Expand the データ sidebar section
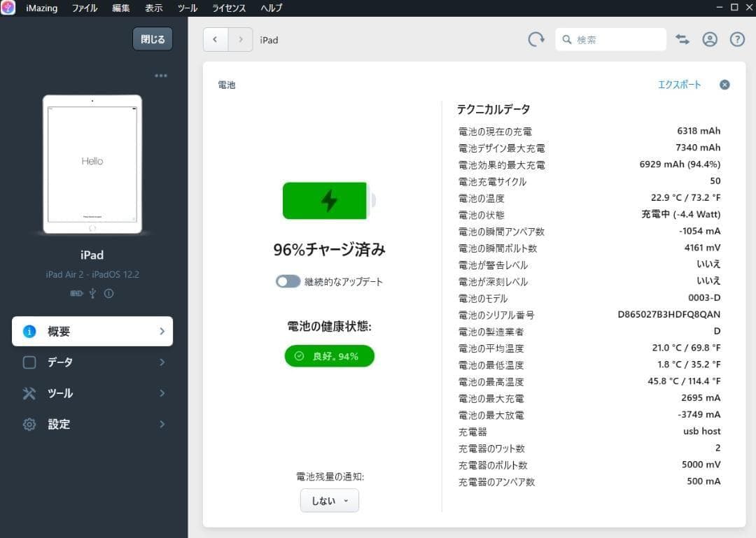Viewport: 756px width, 538px height. pyautogui.click(x=92, y=362)
